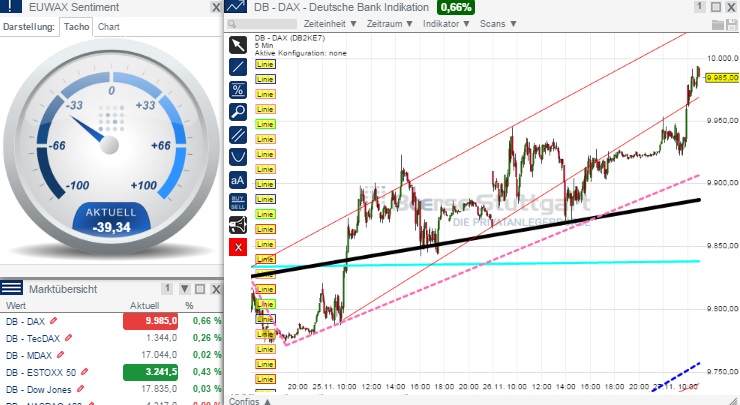
Task: Click the chart search magnifier field
Action: pos(261,24)
